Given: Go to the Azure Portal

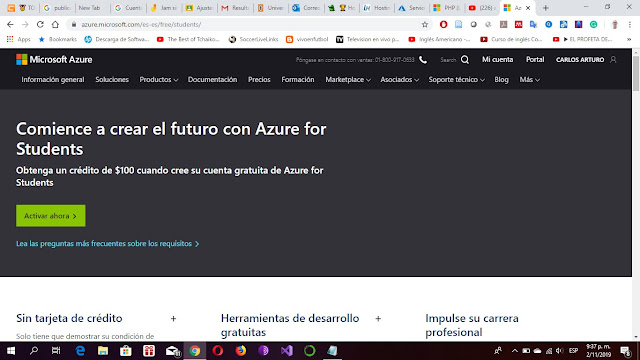Looking at the screenshot, I should pos(535,60).
